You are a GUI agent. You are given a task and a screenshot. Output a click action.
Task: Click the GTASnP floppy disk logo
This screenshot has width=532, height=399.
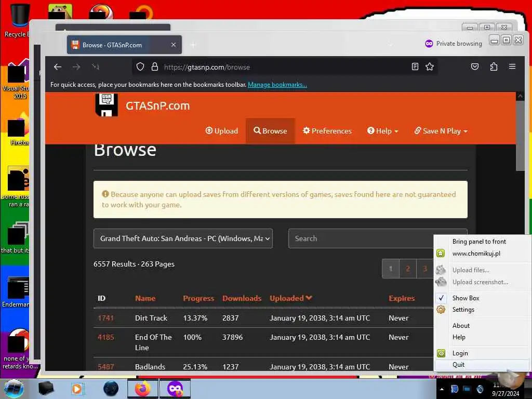click(107, 105)
